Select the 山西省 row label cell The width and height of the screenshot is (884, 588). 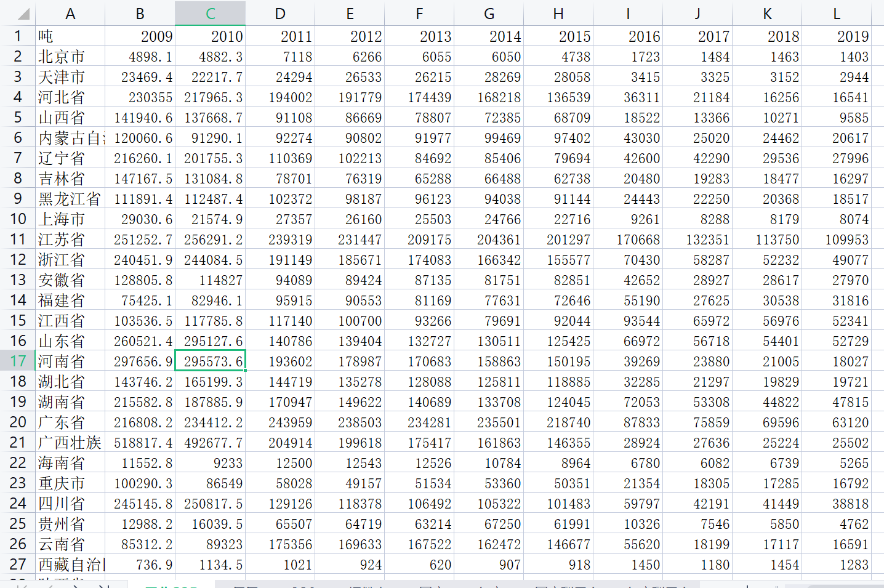[x=70, y=118]
